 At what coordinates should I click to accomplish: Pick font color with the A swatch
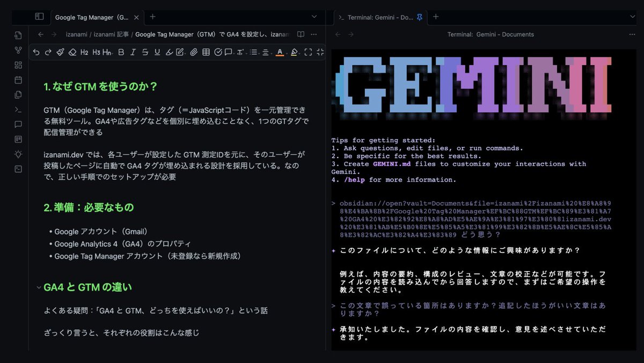[280, 52]
